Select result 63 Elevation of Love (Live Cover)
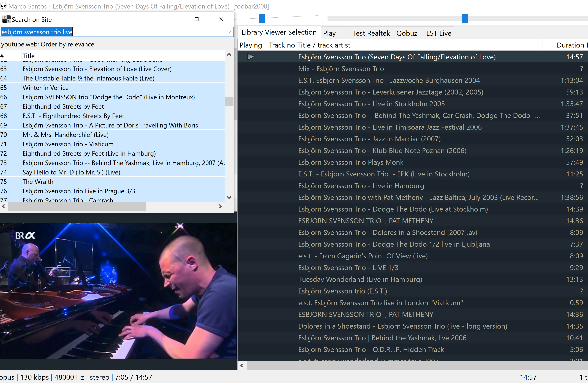The width and height of the screenshot is (588, 383). point(112,69)
